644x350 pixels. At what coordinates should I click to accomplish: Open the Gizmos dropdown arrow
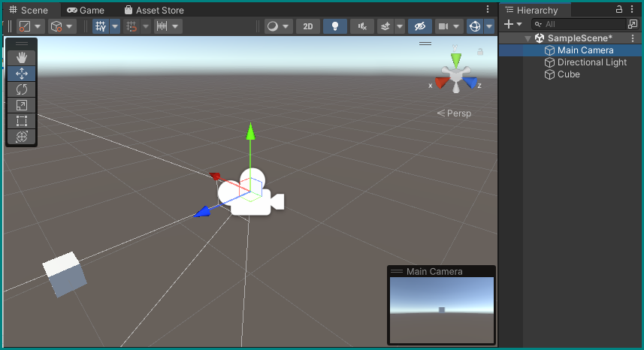(x=490, y=26)
